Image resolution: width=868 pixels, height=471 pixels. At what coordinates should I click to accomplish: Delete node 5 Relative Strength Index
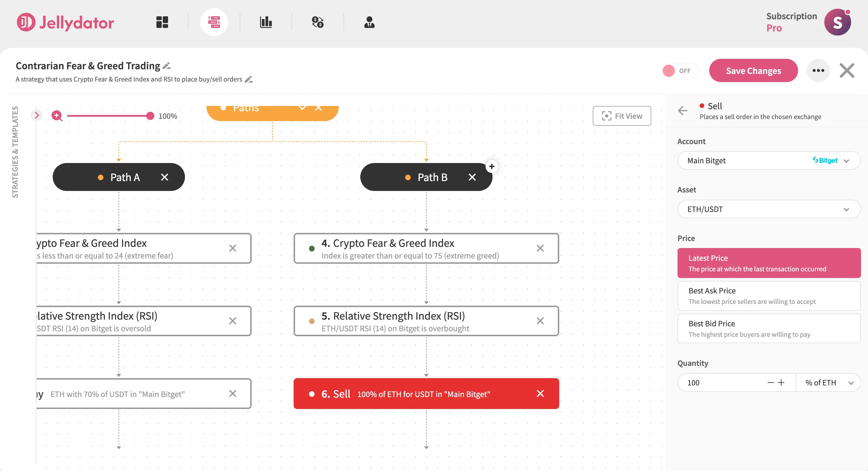(x=540, y=321)
